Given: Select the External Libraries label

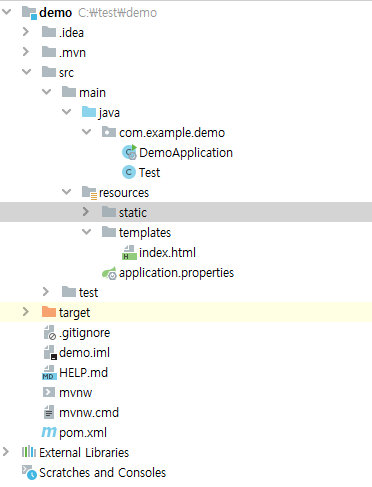Looking at the screenshot, I should [x=84, y=453].
